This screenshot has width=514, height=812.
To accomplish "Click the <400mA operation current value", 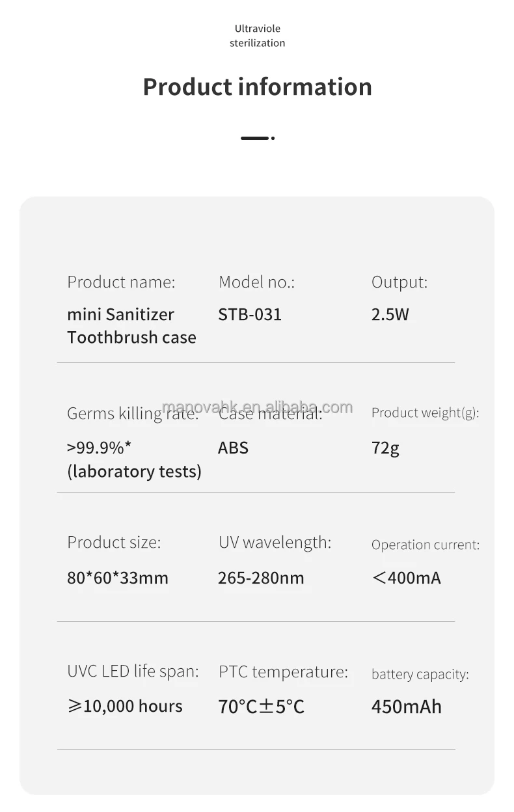I will [x=406, y=578].
